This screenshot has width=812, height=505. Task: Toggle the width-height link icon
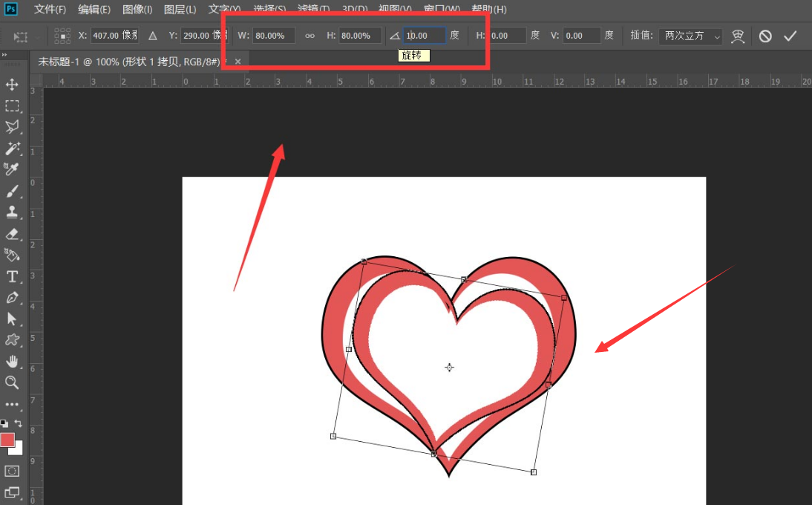tap(310, 36)
